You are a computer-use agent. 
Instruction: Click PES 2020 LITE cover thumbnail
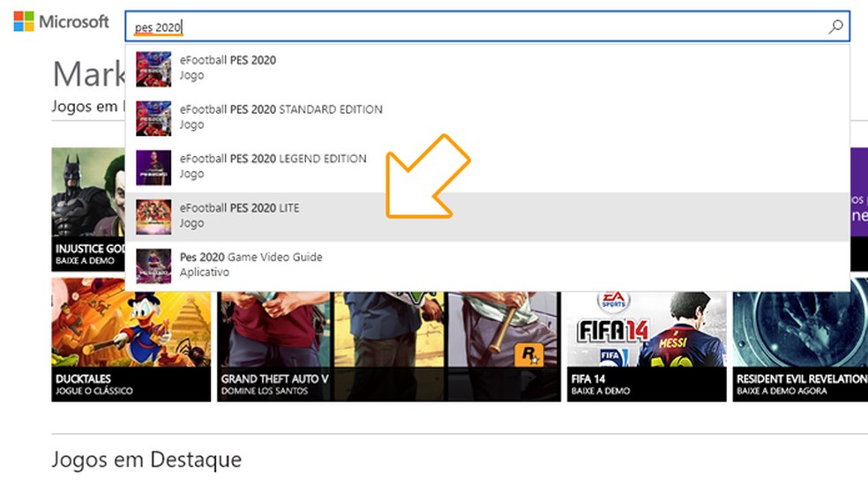click(x=153, y=217)
